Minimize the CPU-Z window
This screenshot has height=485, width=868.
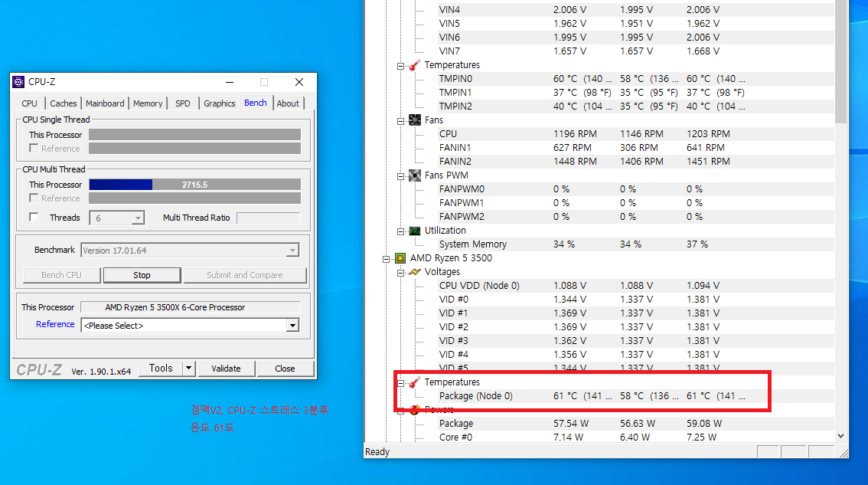point(230,82)
